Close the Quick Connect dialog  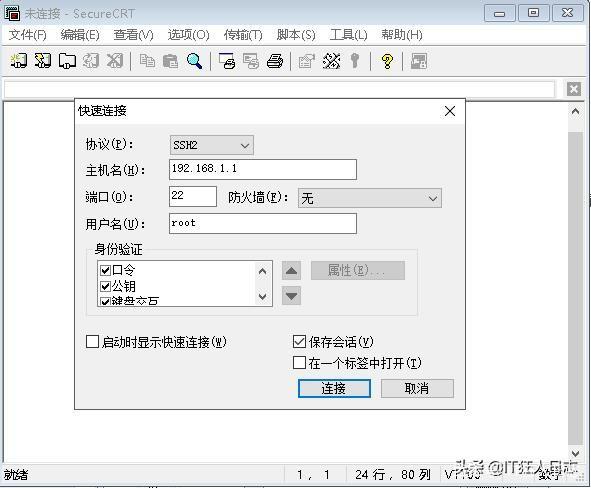click(450, 111)
